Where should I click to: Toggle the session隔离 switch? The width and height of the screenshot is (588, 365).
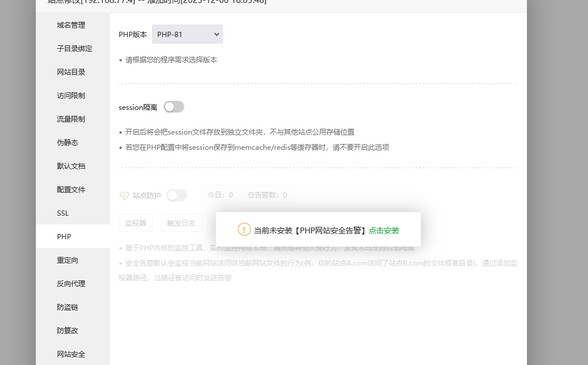point(174,107)
